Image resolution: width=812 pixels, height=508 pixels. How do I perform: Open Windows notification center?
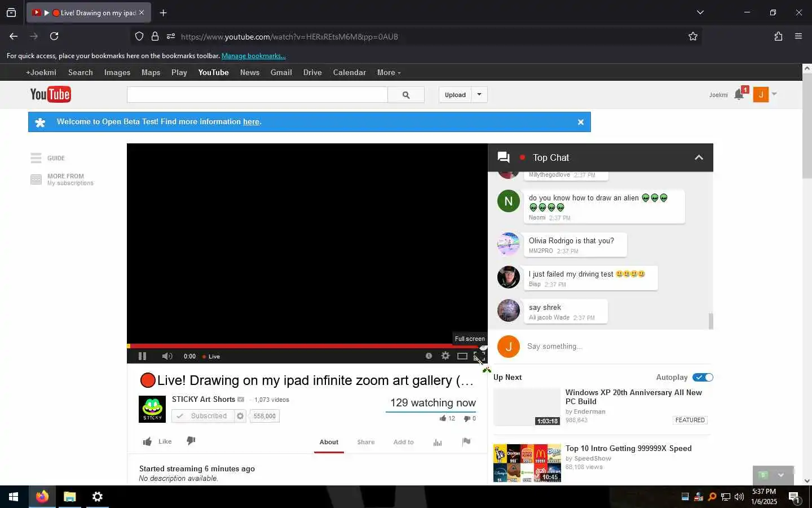click(794, 497)
